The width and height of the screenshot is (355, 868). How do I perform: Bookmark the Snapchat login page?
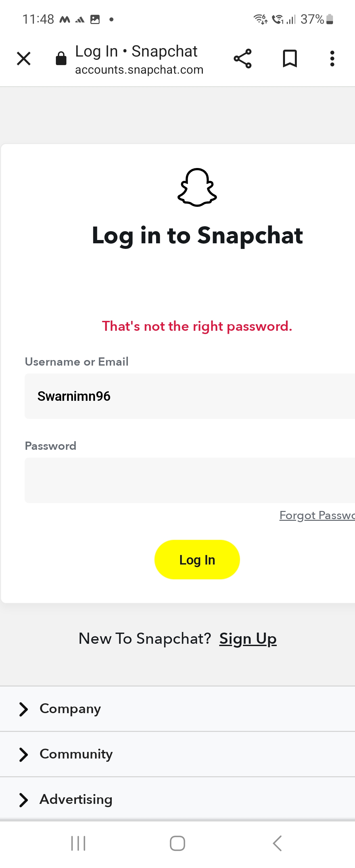[x=290, y=59]
